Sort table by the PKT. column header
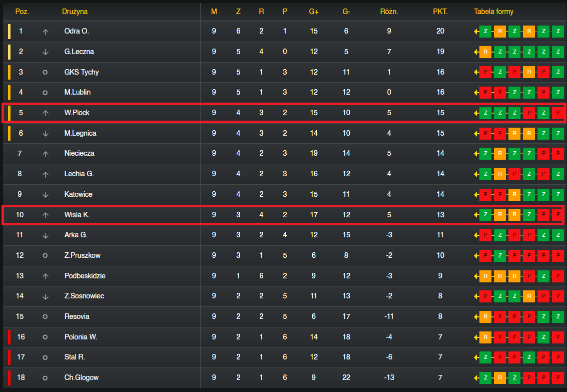 [x=440, y=12]
